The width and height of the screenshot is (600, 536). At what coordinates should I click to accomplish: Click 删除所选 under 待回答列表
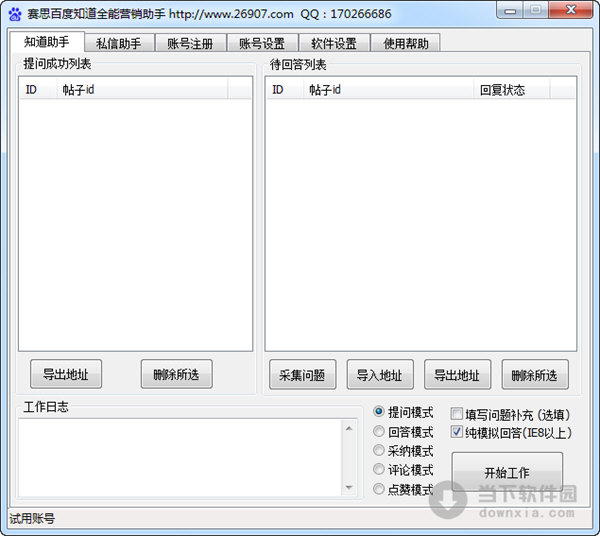click(535, 375)
